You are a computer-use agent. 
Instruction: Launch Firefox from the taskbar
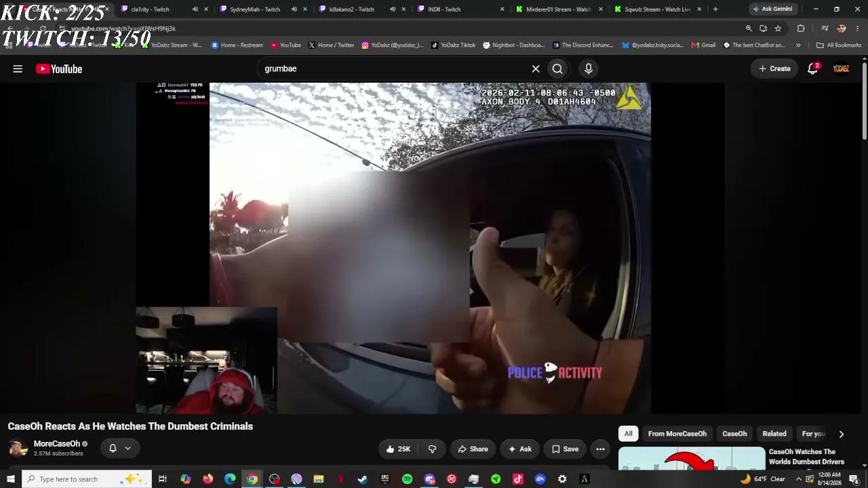click(208, 479)
